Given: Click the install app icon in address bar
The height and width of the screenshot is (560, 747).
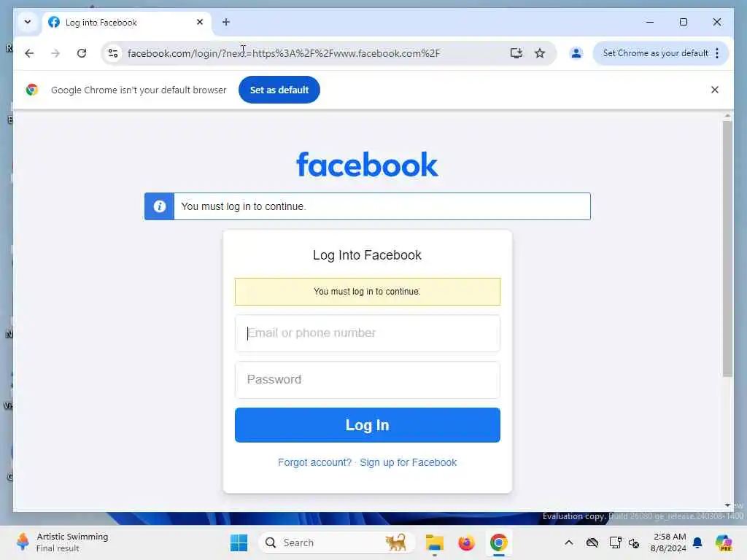Looking at the screenshot, I should pos(516,53).
